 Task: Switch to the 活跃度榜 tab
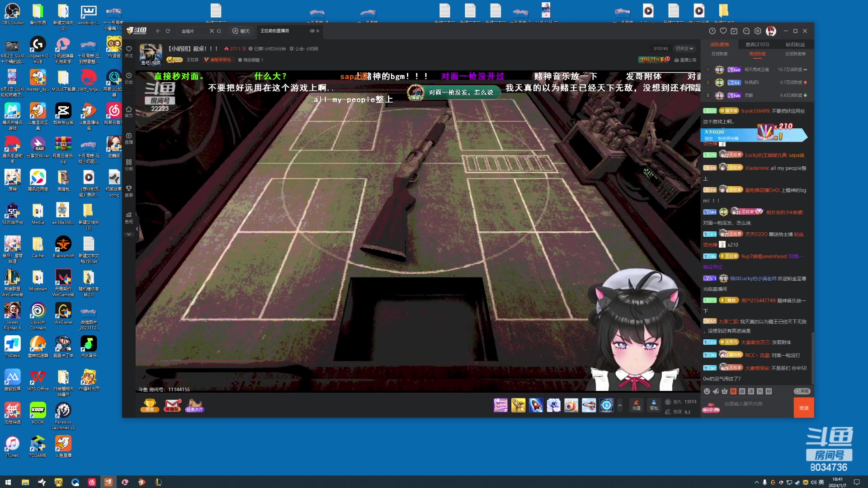pyautogui.click(x=719, y=44)
